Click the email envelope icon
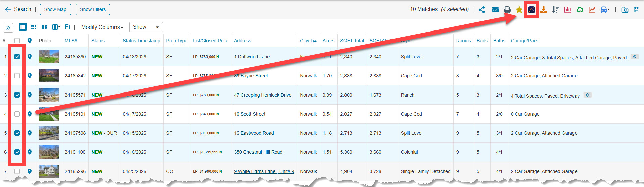Image resolution: width=644 pixels, height=187 pixels. tap(495, 10)
